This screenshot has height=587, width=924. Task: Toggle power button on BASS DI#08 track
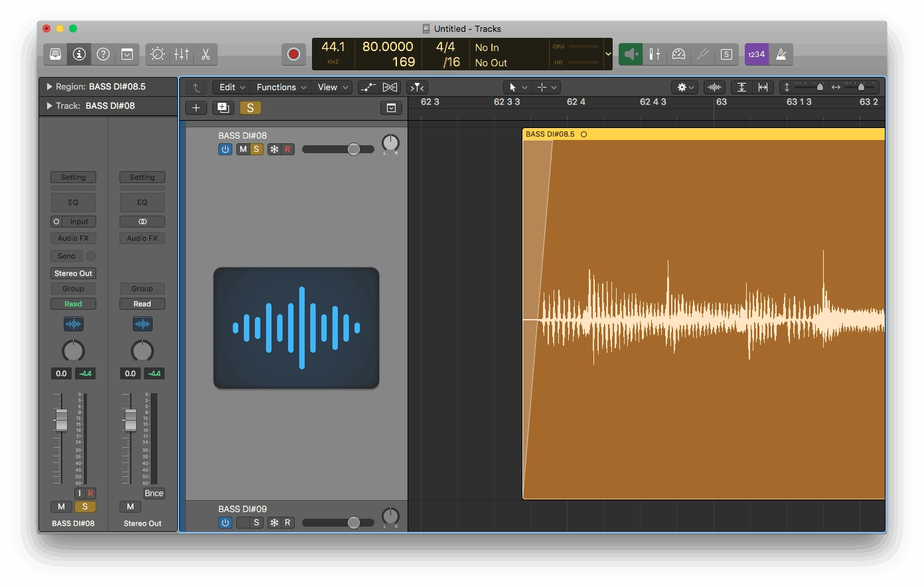tap(225, 149)
